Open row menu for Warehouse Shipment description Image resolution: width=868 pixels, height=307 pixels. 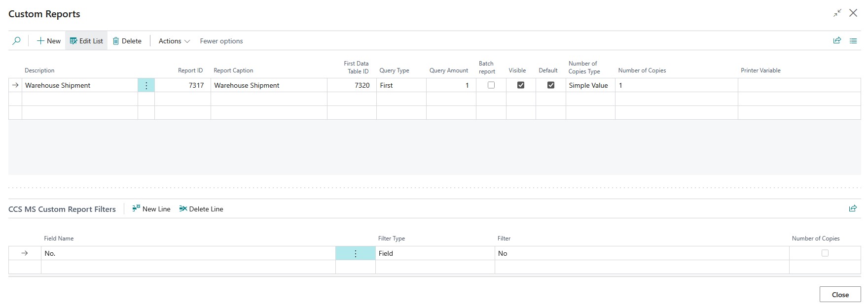pos(146,85)
